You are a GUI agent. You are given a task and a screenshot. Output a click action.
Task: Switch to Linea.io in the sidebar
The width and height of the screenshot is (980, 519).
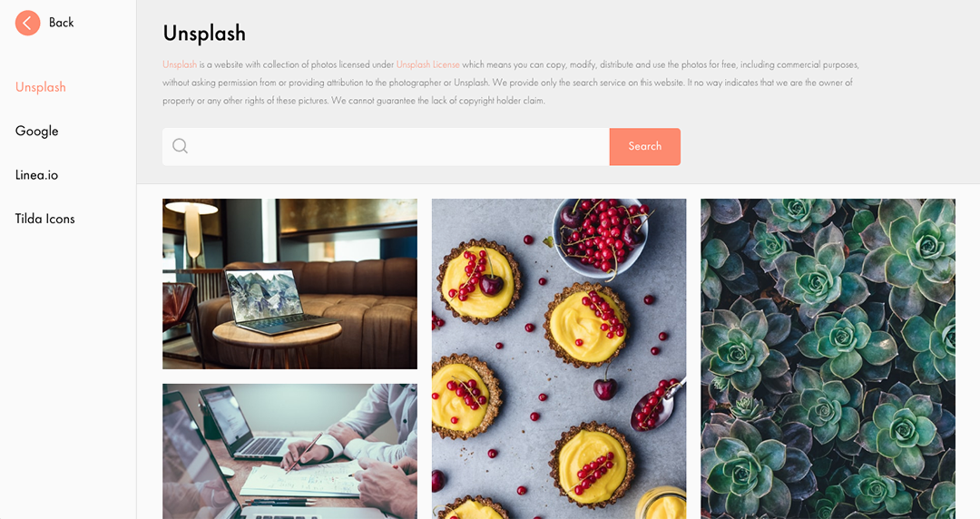[x=37, y=175]
